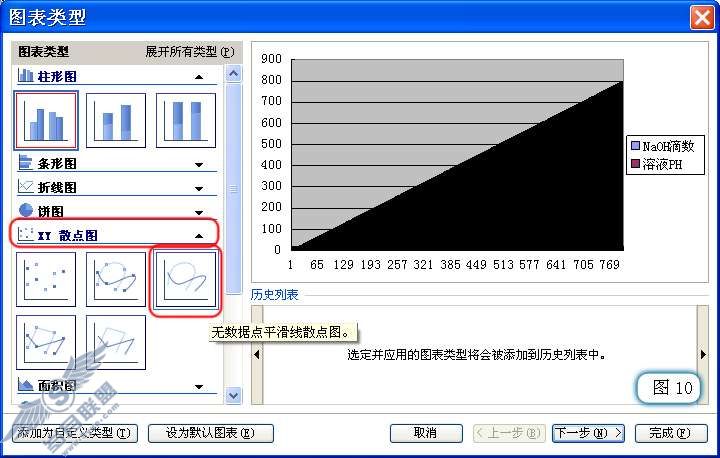Screen dimensions: 720x458
Task: Click the pie chart (饼图) category icon
Action: [x=26, y=210]
